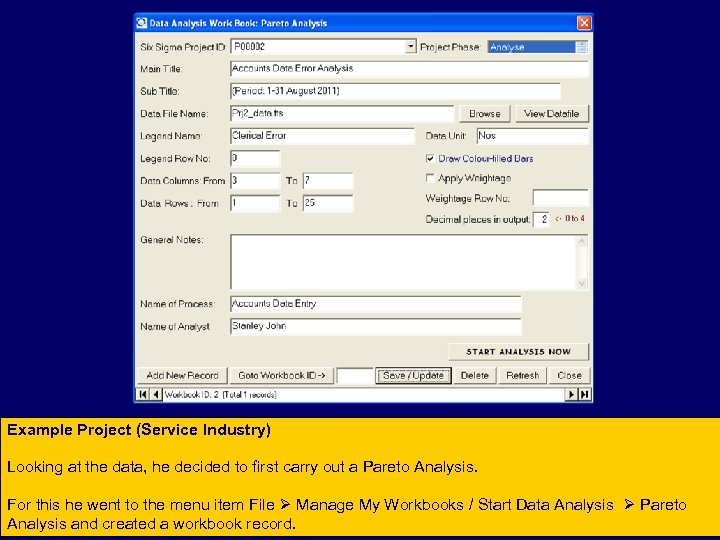
Task: Click Add New Record button
Action: click(182, 376)
